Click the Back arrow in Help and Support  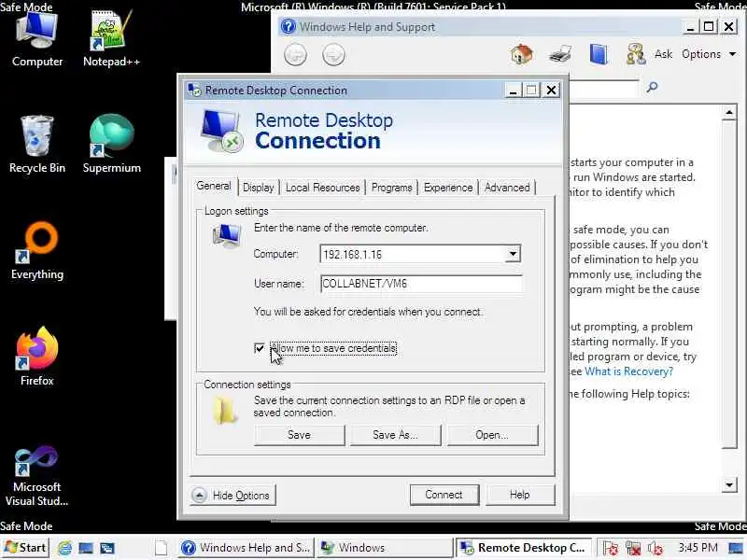pyautogui.click(x=295, y=54)
